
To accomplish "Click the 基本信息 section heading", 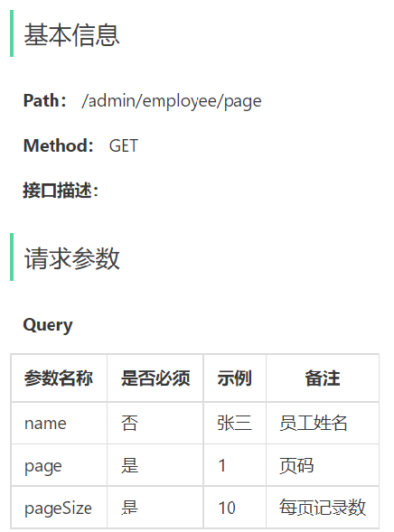I will tap(71, 34).
